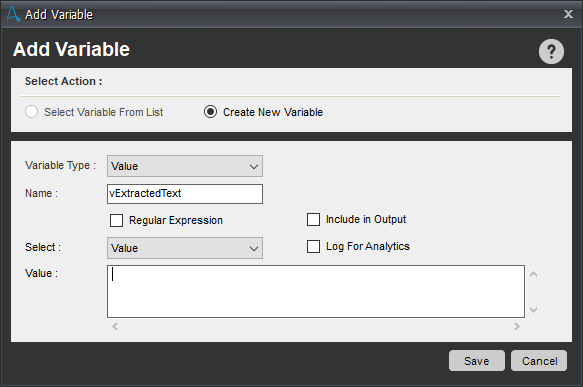Click the Value label beside the text area
The image size is (583, 387).
(41, 273)
